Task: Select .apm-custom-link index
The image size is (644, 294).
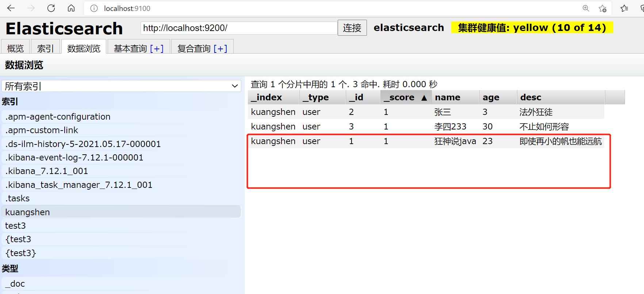Action: 121,130
